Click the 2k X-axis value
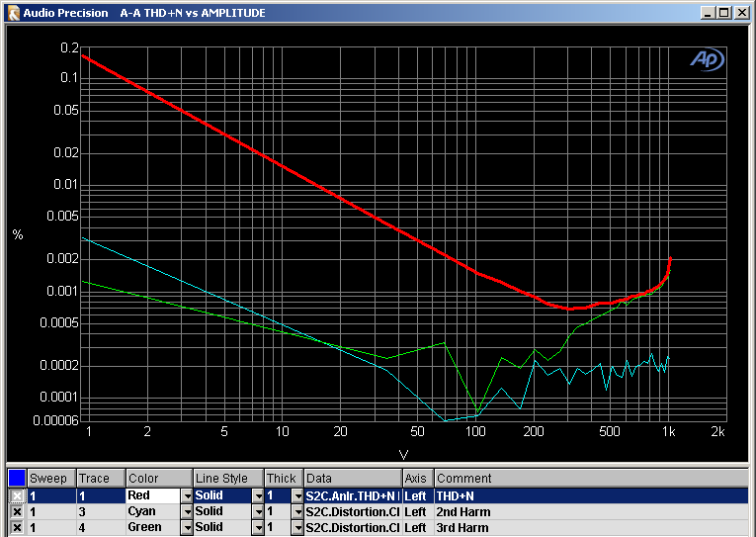756x537 pixels. 717,431
